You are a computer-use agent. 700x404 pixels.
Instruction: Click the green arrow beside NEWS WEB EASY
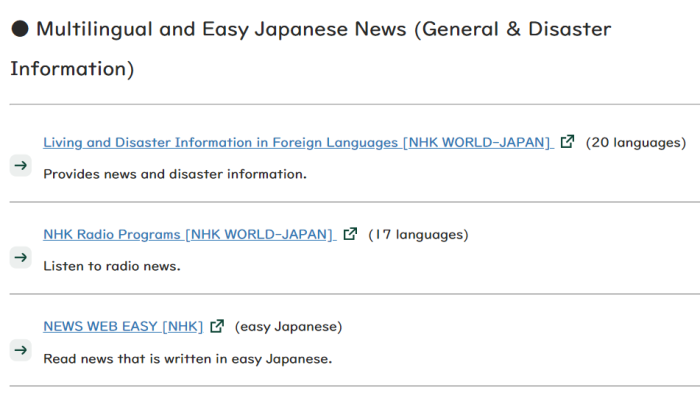(21, 349)
